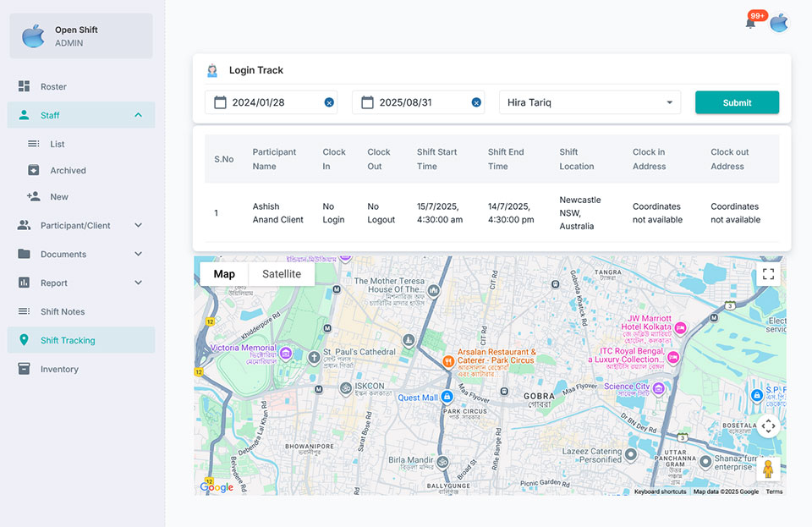Image resolution: width=812 pixels, height=527 pixels.
Task: Open map camera controls icon
Action: tap(768, 426)
